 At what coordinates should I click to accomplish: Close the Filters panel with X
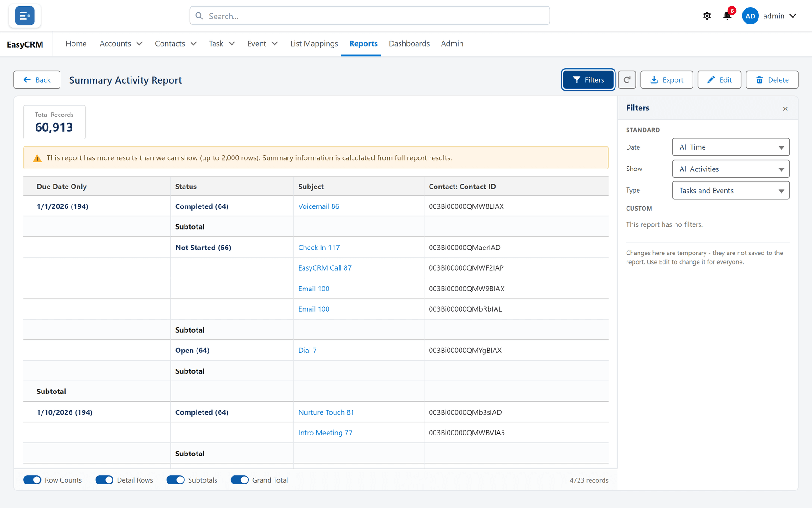[x=785, y=109]
